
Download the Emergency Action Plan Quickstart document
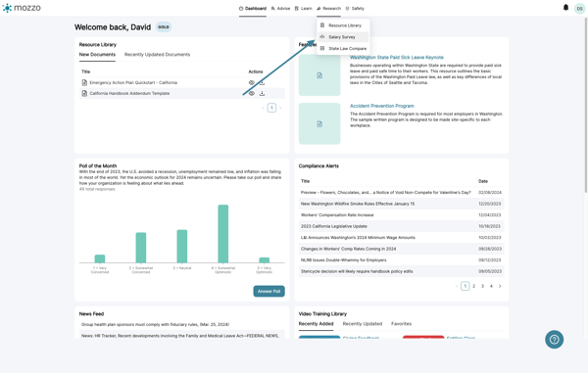[x=262, y=83]
